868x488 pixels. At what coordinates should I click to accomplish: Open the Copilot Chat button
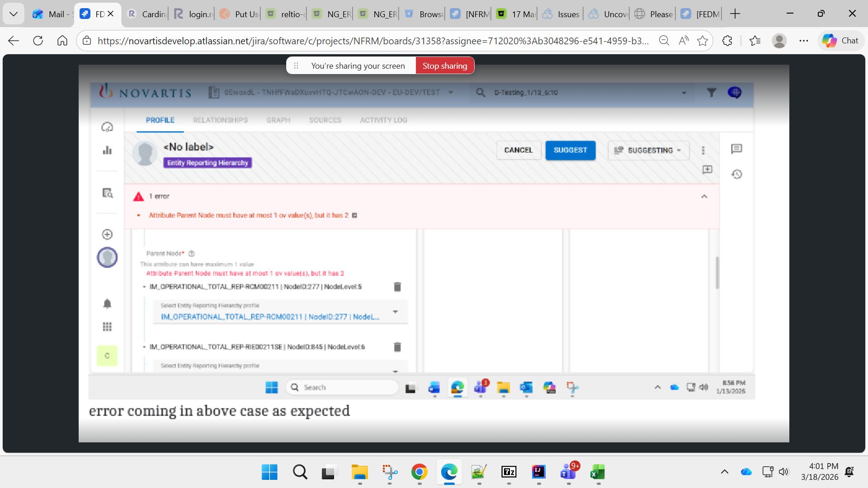pyautogui.click(x=840, y=41)
